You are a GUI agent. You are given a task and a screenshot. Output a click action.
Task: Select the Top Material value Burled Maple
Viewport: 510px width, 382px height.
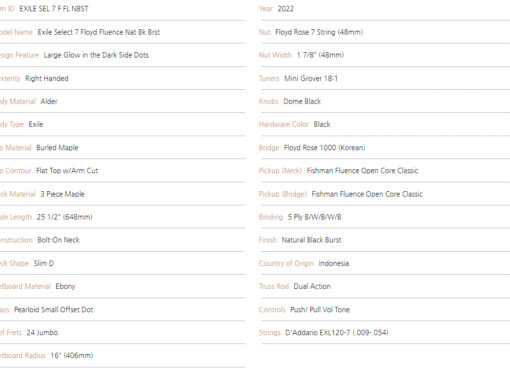tap(57, 148)
